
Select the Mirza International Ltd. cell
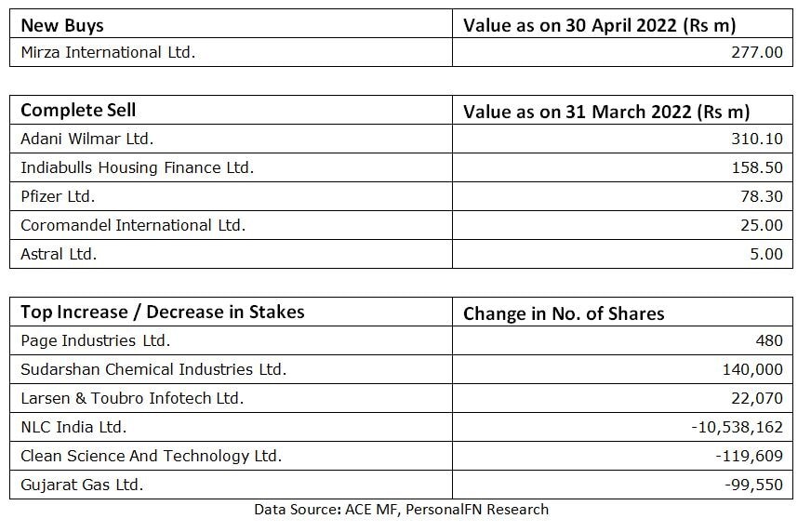(108, 52)
